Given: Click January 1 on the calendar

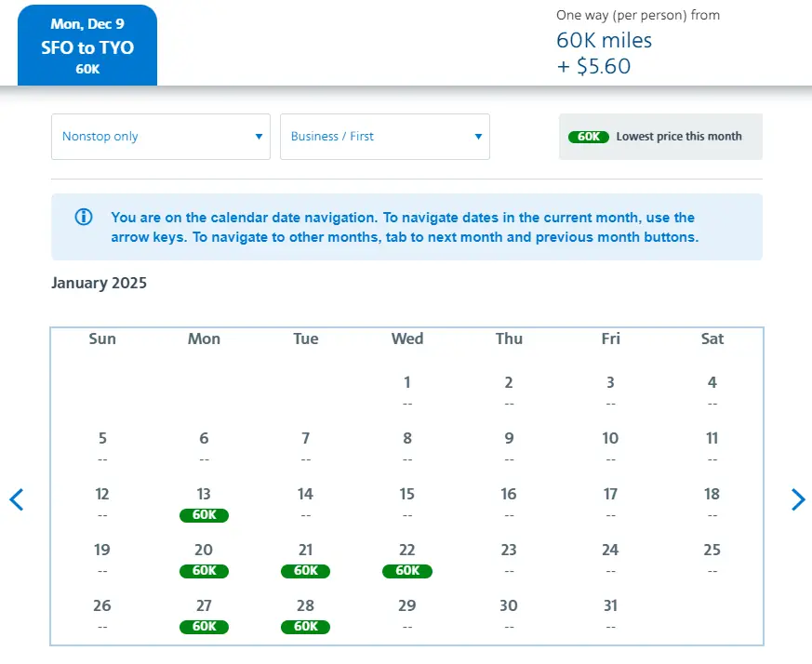Looking at the screenshot, I should tap(406, 391).
